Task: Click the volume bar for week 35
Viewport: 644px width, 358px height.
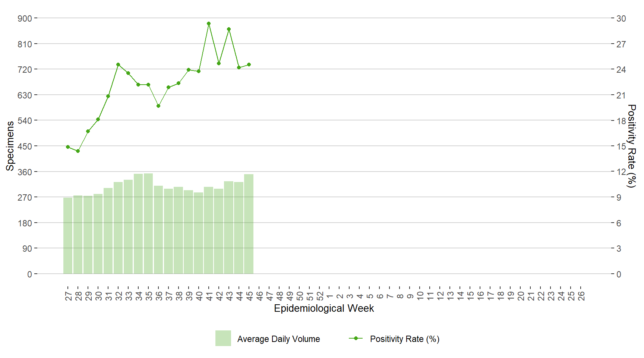Action: pyautogui.click(x=148, y=224)
